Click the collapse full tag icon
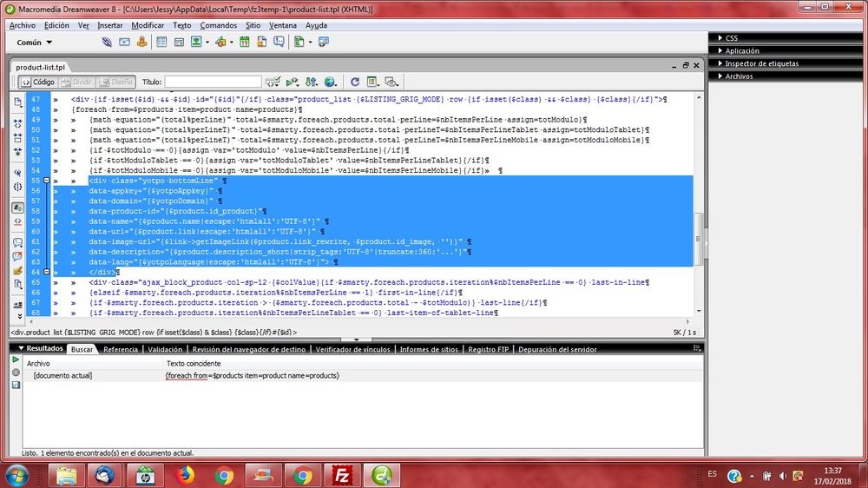This screenshot has width=868, height=488. 17,123
